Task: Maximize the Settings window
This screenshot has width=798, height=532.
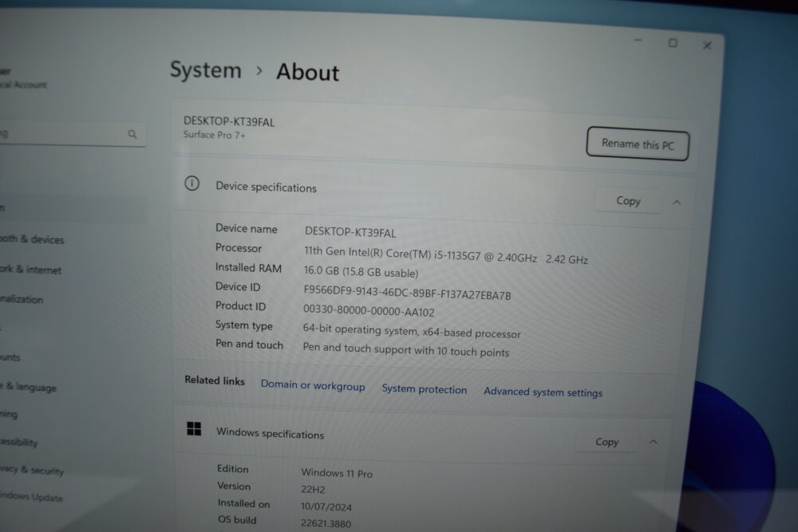Action: pyautogui.click(x=673, y=43)
